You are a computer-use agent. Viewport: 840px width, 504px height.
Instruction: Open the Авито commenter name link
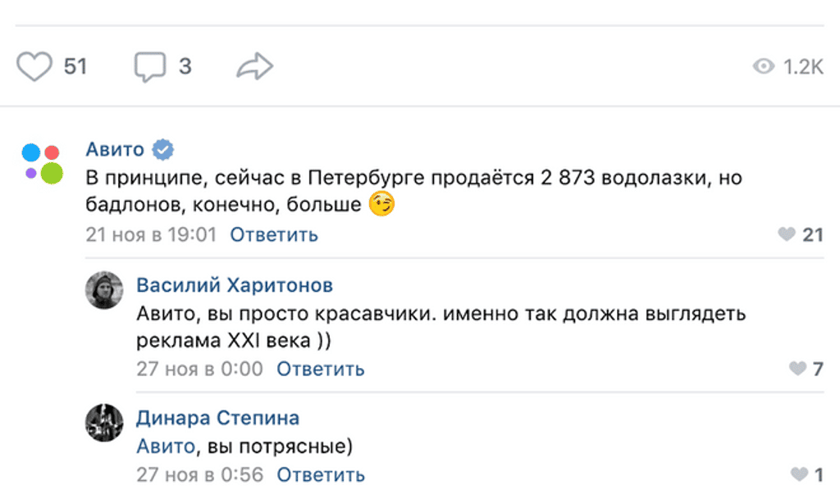coord(115,149)
